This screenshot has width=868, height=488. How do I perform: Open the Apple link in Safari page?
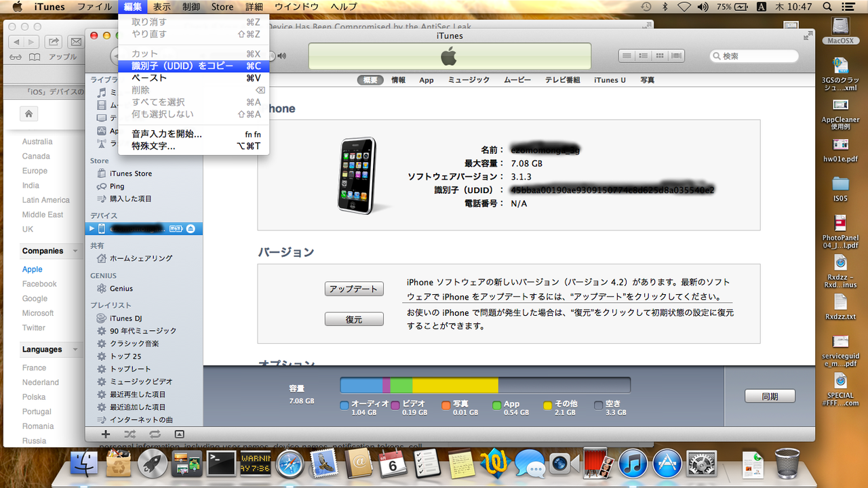tap(32, 269)
